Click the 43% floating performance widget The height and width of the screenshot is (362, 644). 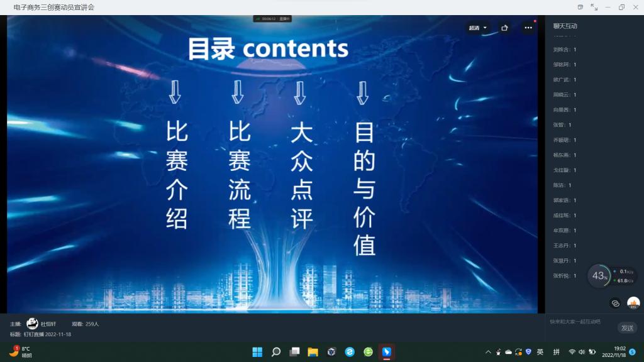coord(600,276)
